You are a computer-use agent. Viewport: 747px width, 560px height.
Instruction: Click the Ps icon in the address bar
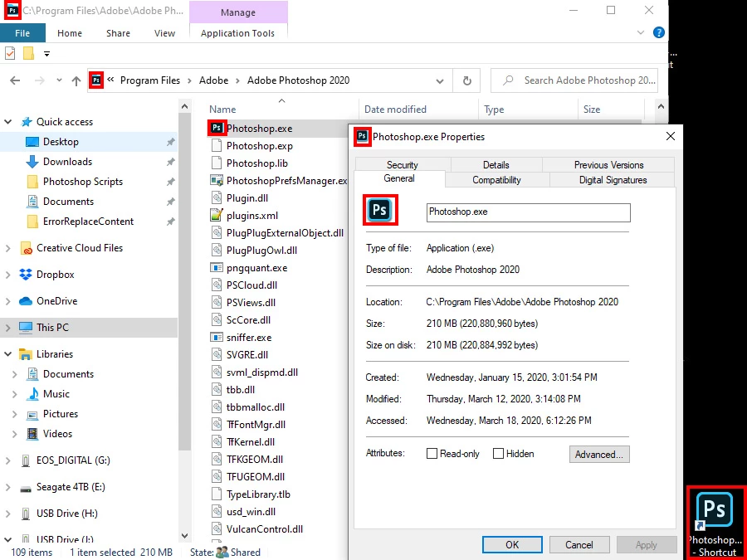96,80
